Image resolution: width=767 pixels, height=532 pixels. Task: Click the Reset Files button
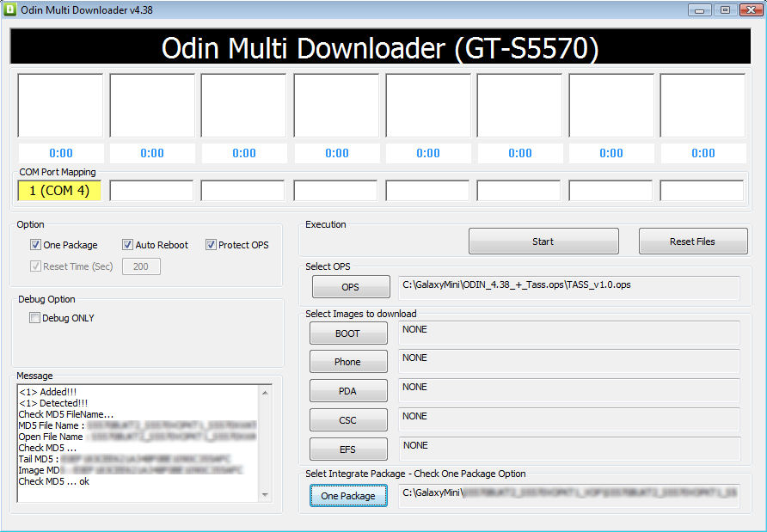coord(692,242)
